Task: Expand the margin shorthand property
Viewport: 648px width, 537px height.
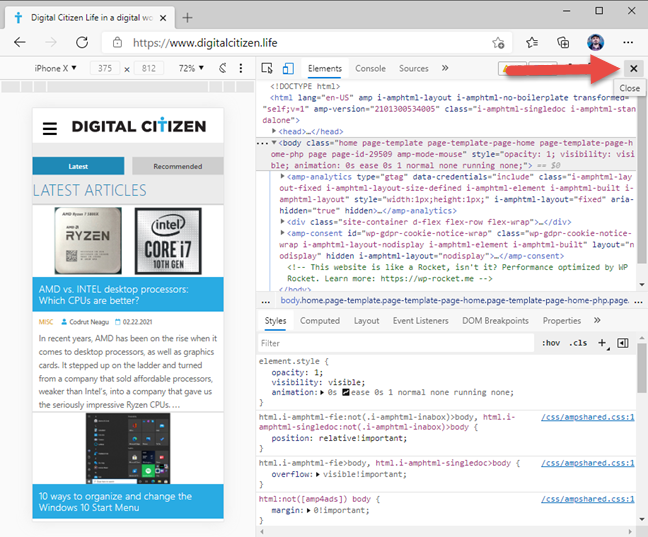Action: [x=308, y=511]
